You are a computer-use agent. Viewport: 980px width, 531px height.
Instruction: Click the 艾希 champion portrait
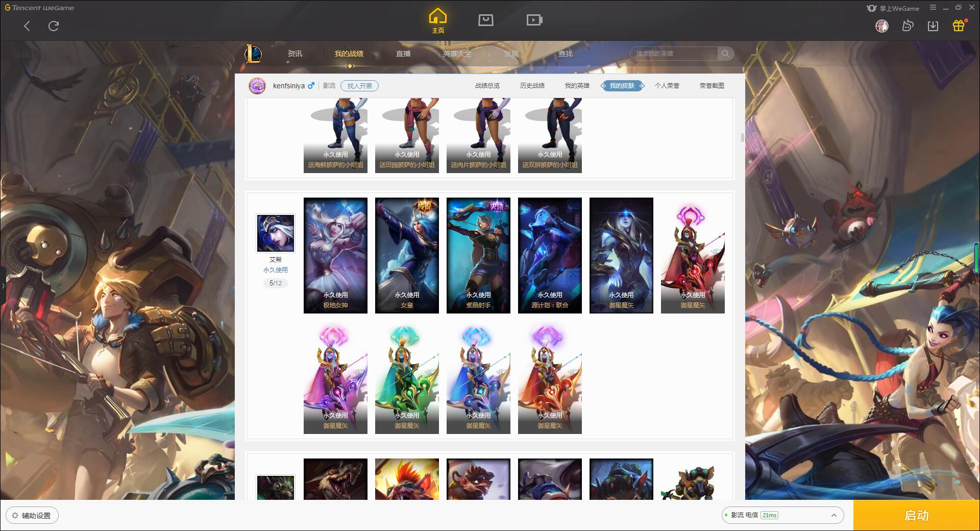click(276, 233)
